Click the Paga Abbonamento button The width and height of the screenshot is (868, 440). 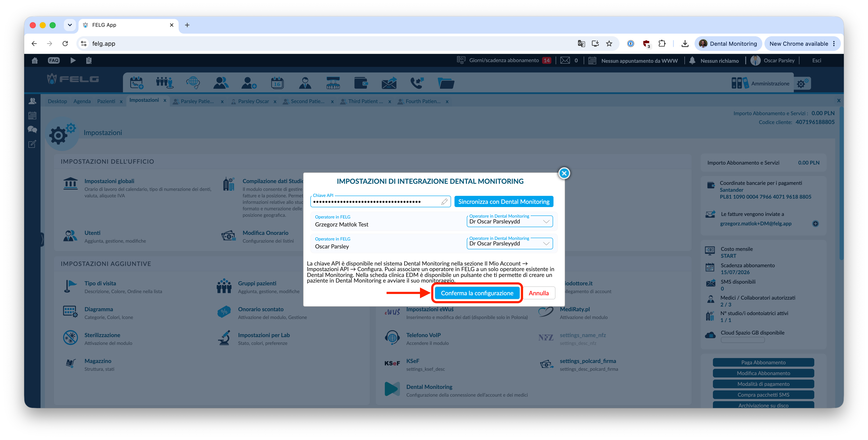coord(763,362)
